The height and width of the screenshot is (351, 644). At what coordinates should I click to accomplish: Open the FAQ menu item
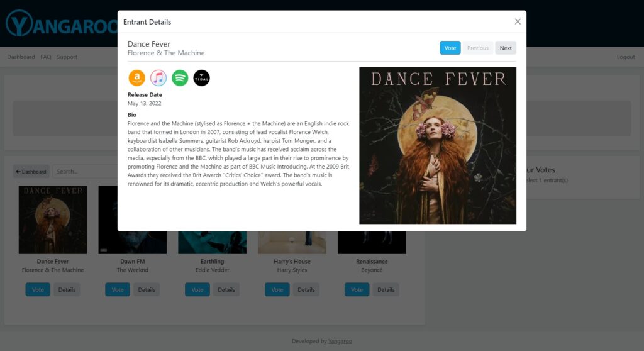tap(46, 57)
